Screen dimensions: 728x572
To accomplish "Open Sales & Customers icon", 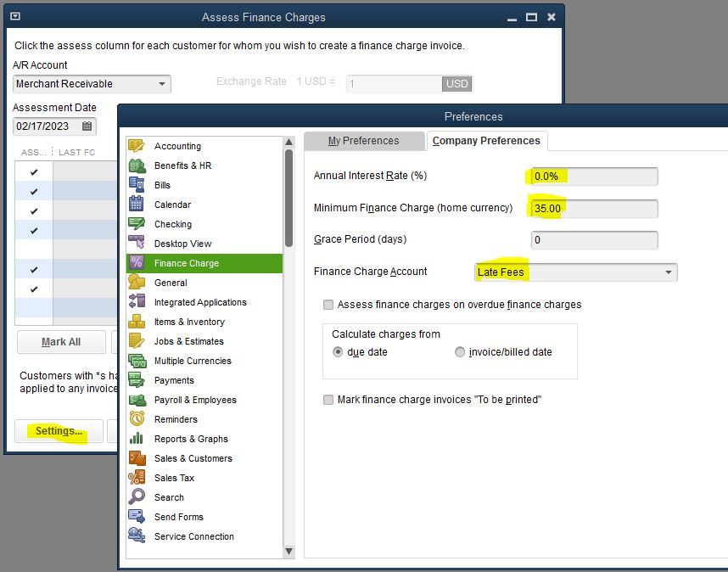I will point(137,457).
